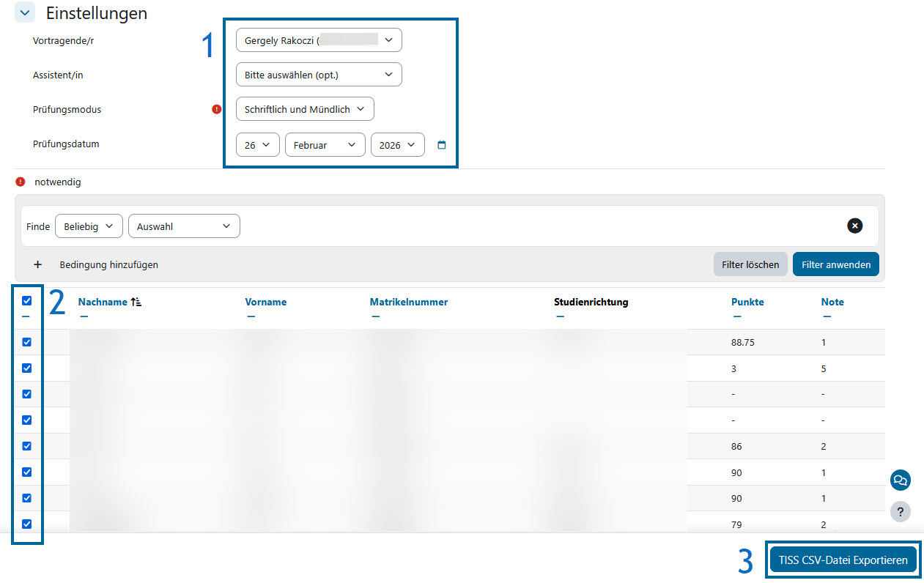Open the chat feedback icon on the right
The height and width of the screenshot is (583, 924).
tap(901, 480)
